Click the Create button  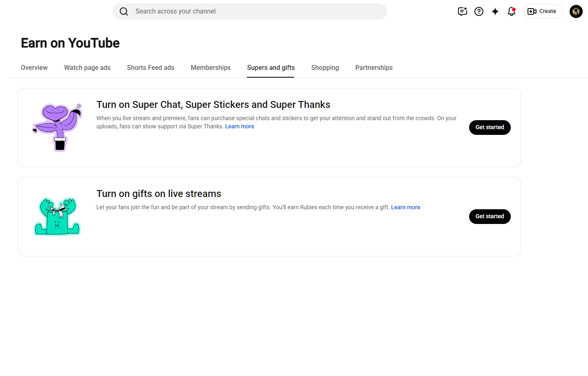tap(543, 11)
